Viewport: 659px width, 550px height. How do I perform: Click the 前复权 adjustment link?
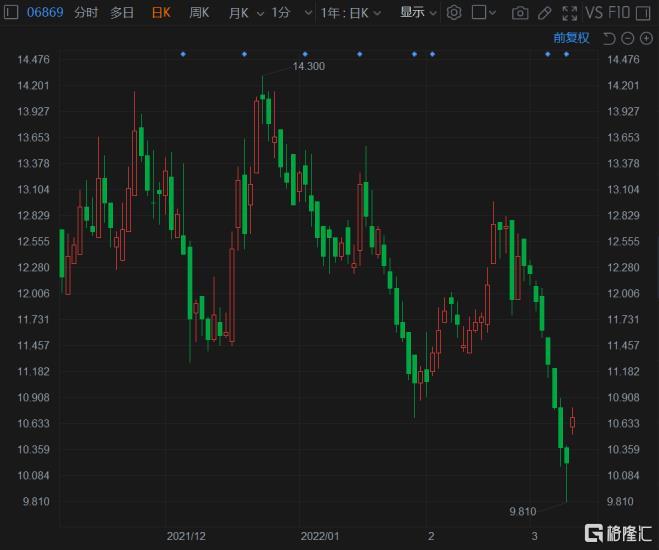tap(571, 38)
